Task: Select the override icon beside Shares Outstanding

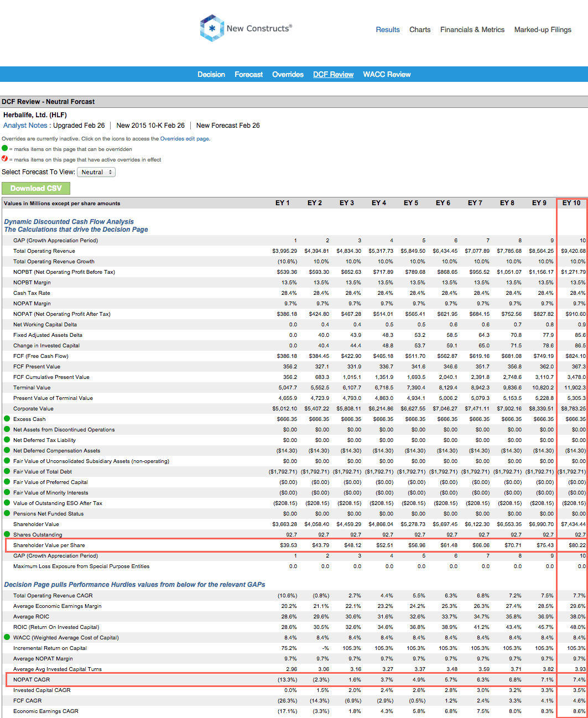Action: [x=7, y=534]
